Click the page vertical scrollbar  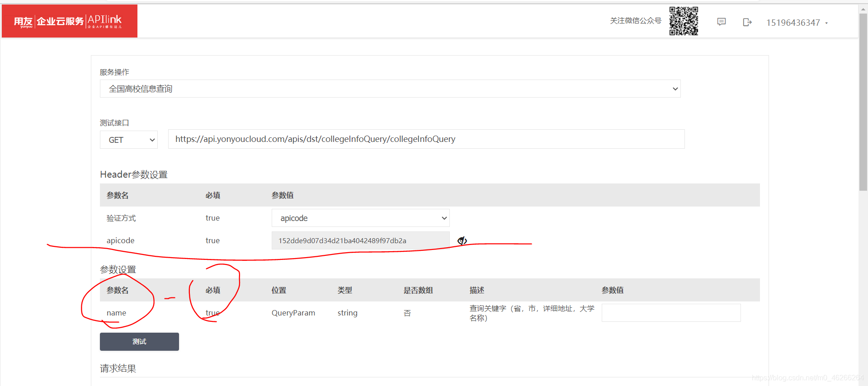click(863, 102)
